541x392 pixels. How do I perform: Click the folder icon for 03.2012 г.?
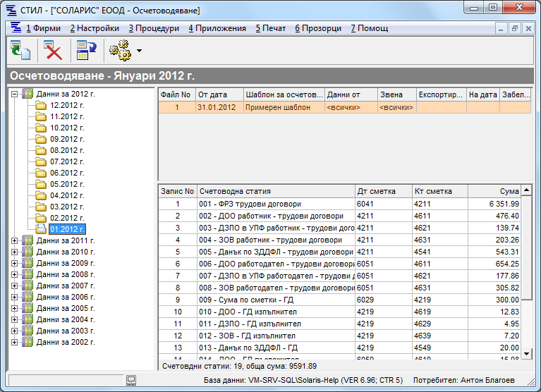(x=41, y=207)
